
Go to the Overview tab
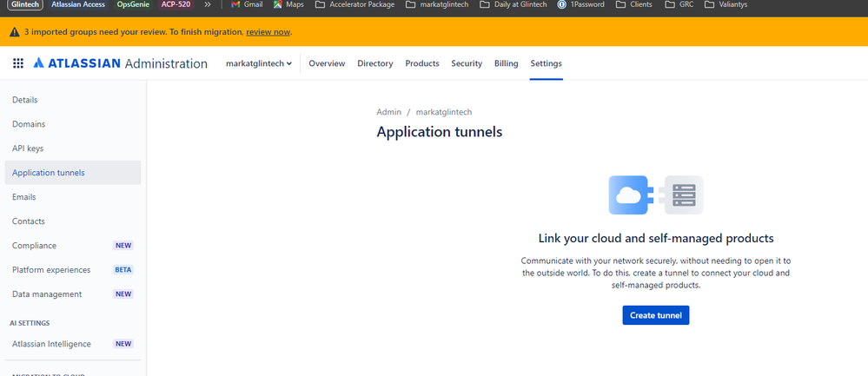[x=327, y=63]
